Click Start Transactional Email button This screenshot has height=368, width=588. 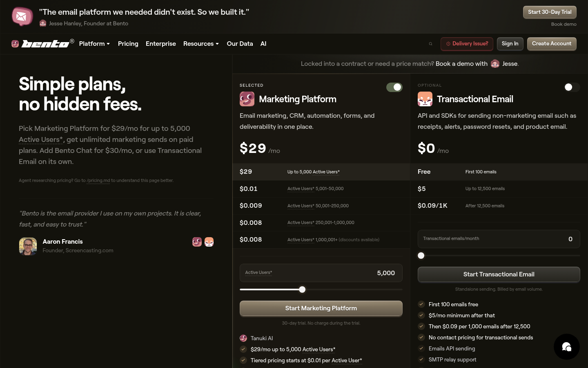tap(499, 274)
